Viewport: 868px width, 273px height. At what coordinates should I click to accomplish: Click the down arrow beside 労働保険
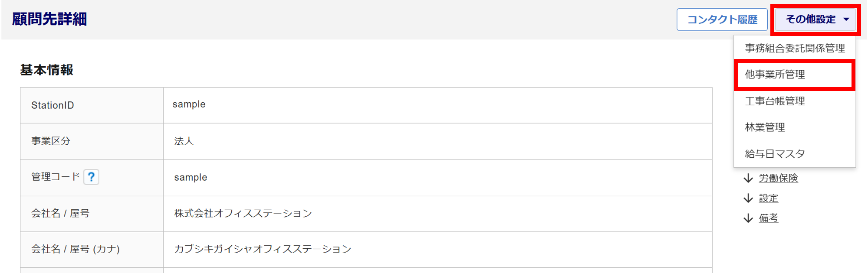pos(748,178)
